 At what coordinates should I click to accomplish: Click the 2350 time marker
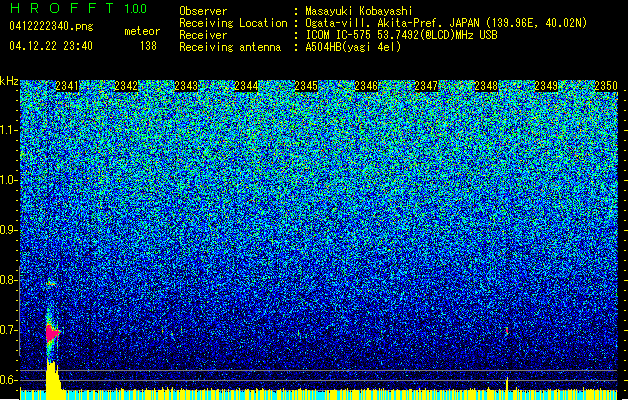click(606, 86)
